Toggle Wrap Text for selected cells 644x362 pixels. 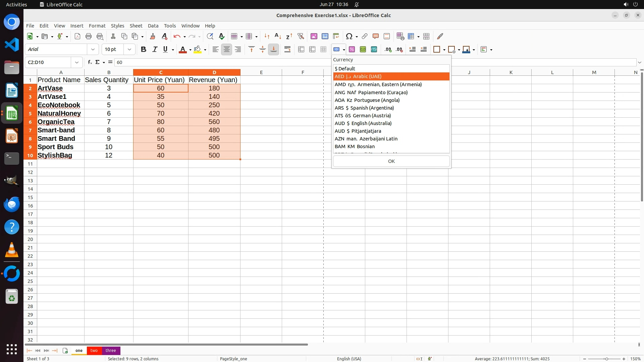[287, 50]
